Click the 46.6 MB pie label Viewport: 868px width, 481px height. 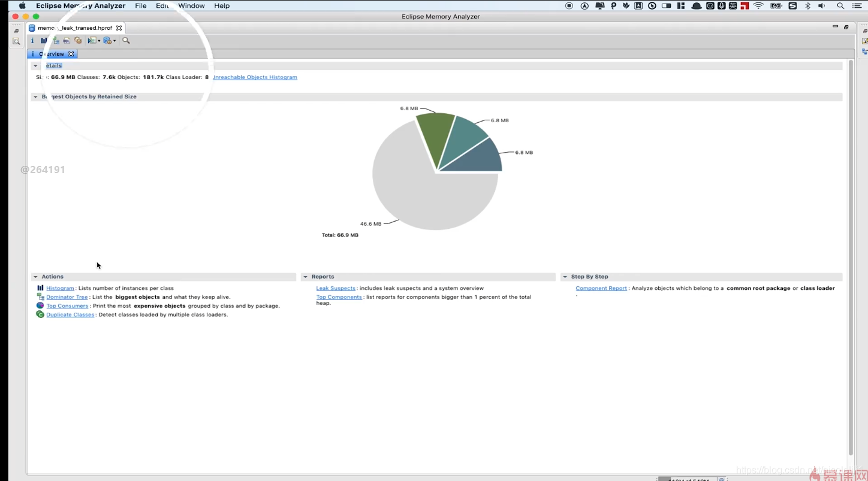[x=370, y=224]
